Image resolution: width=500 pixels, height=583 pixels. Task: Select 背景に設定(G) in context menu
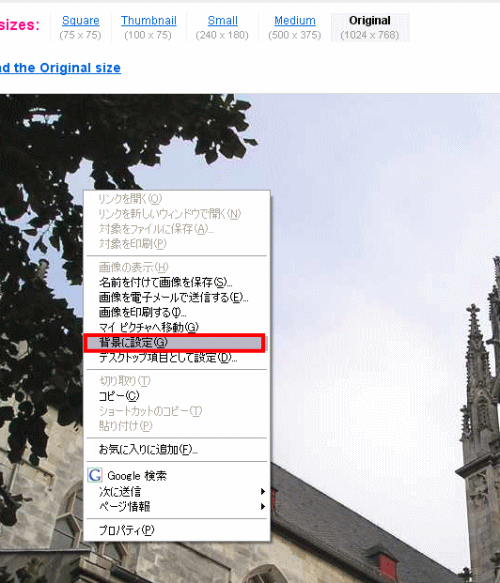pos(175,342)
